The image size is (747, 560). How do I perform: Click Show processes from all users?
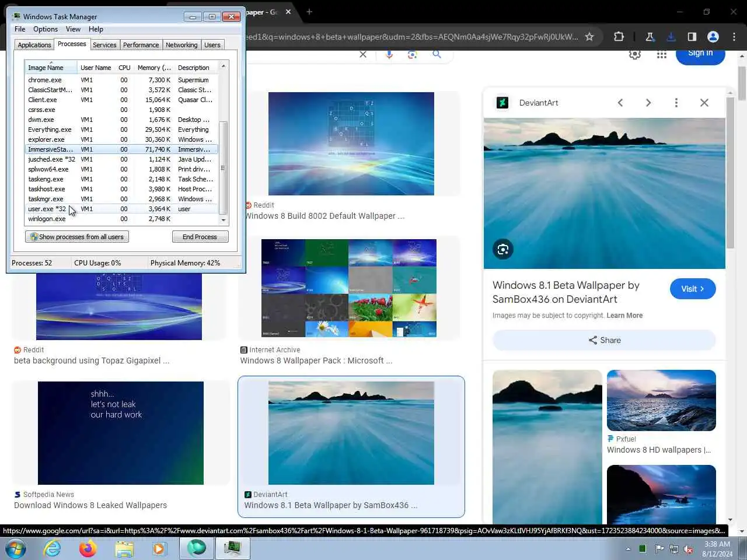(77, 237)
